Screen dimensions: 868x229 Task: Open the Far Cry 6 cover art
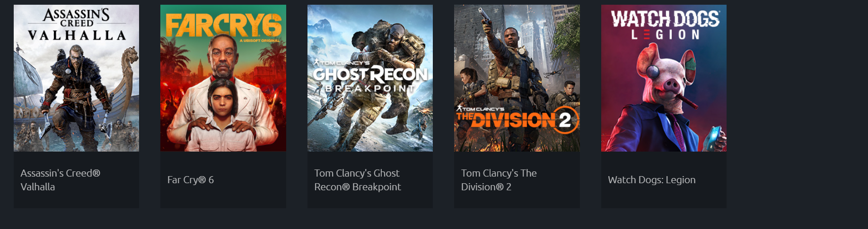[x=223, y=78]
